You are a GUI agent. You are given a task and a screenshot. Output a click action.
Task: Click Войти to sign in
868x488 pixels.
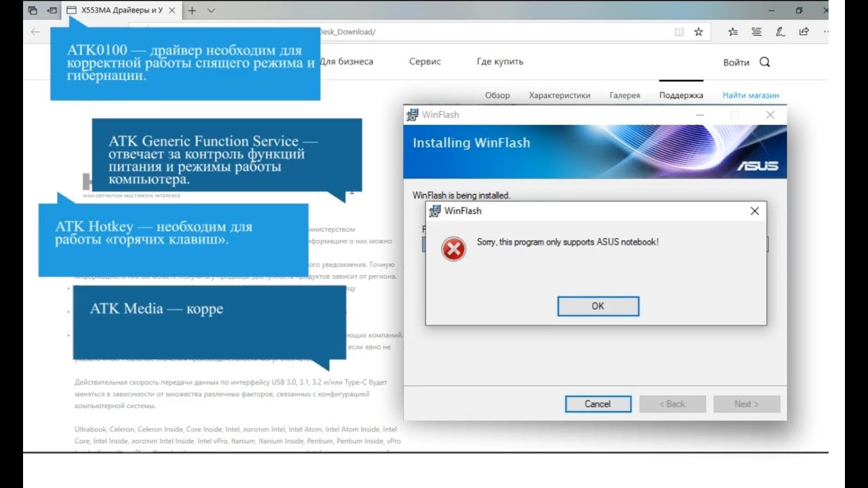point(736,62)
